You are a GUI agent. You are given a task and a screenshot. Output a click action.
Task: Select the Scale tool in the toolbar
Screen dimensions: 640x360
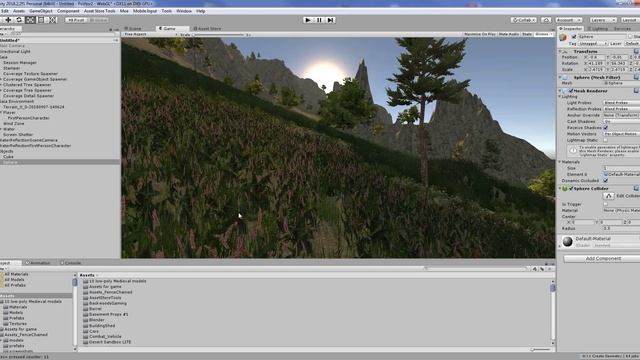point(30,20)
